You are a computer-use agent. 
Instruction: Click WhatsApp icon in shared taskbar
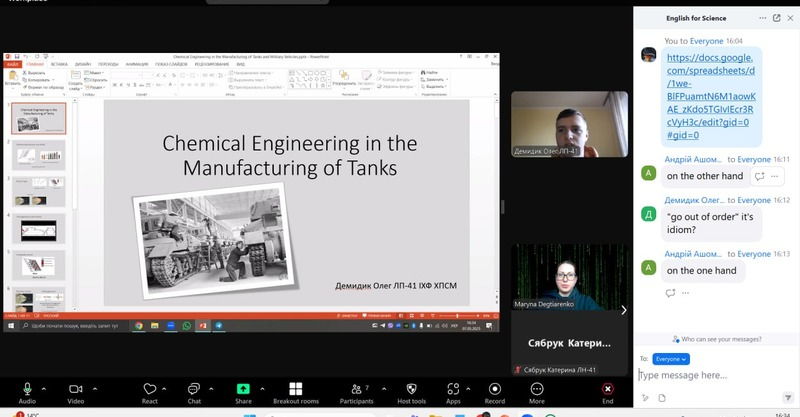tap(187, 326)
